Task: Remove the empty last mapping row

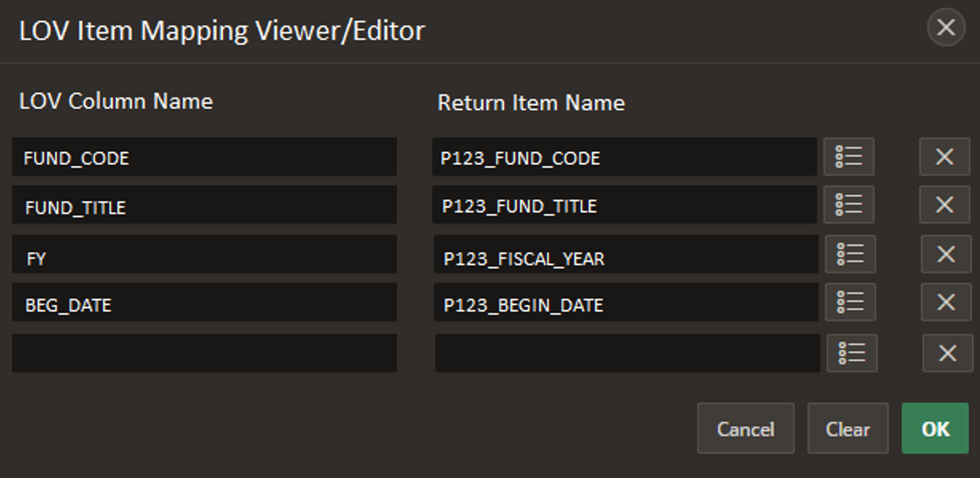Action: click(947, 353)
